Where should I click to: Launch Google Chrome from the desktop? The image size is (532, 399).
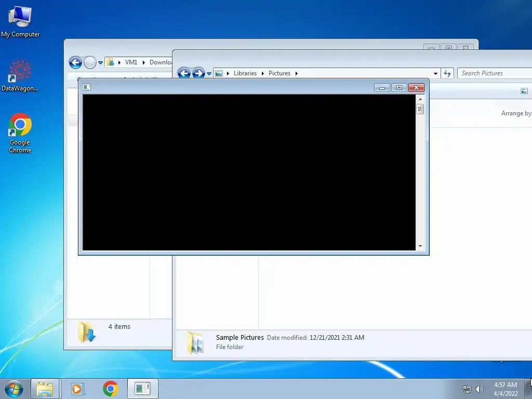click(x=20, y=132)
